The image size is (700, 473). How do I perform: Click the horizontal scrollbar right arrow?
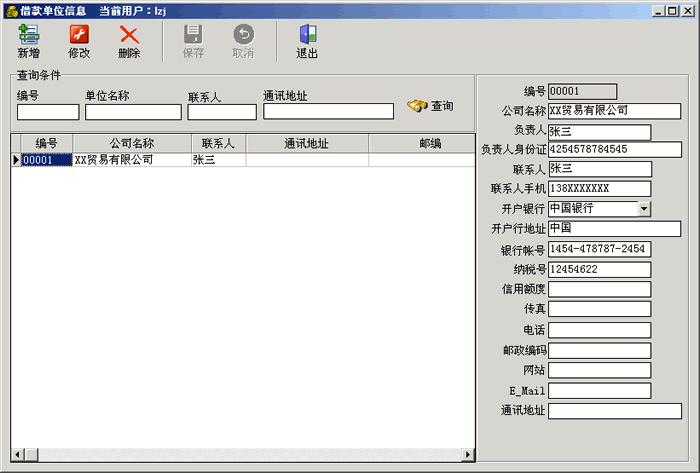point(468,455)
